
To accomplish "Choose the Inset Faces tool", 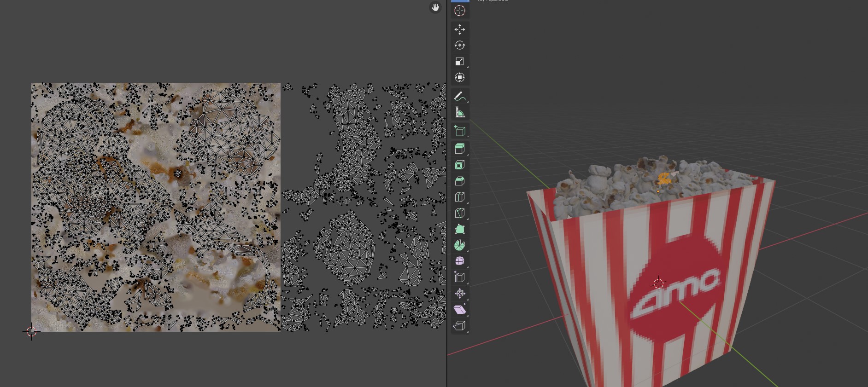I will tap(459, 165).
